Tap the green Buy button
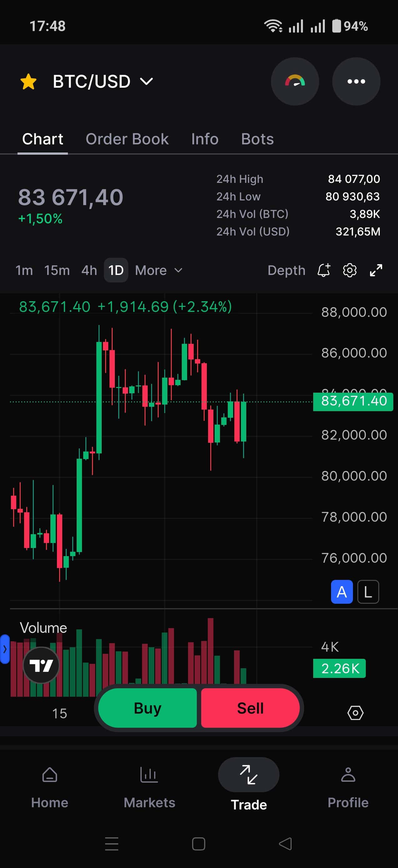The image size is (398, 868). click(147, 708)
